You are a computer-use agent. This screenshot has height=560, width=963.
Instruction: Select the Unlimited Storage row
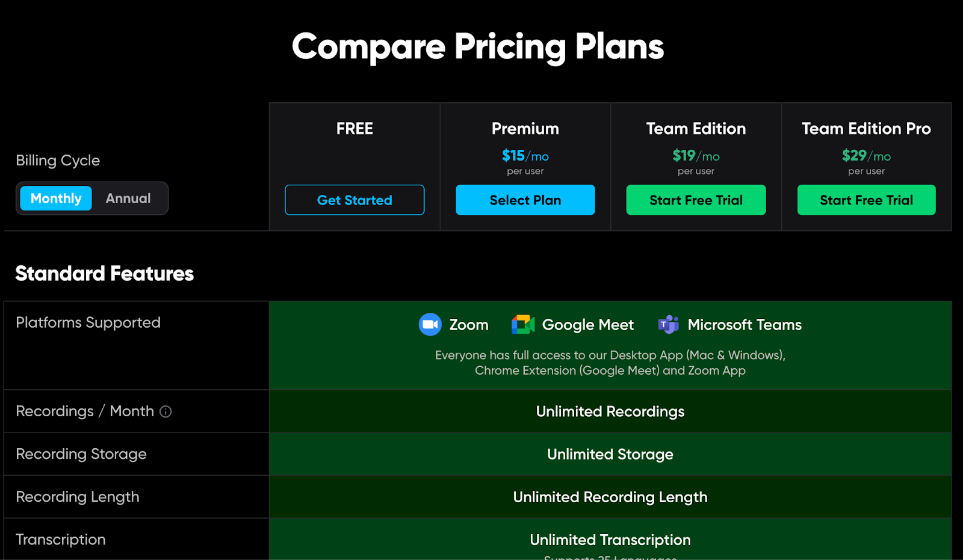(610, 454)
